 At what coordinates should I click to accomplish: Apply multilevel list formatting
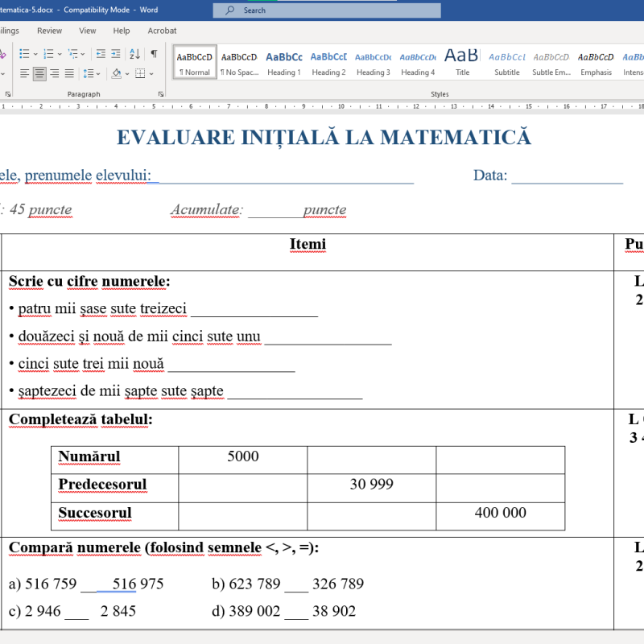(72, 54)
